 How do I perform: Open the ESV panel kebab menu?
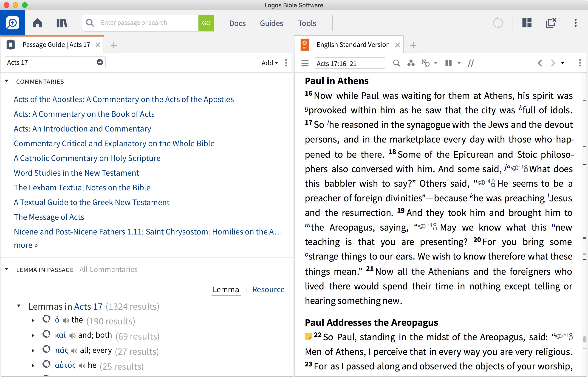click(580, 63)
